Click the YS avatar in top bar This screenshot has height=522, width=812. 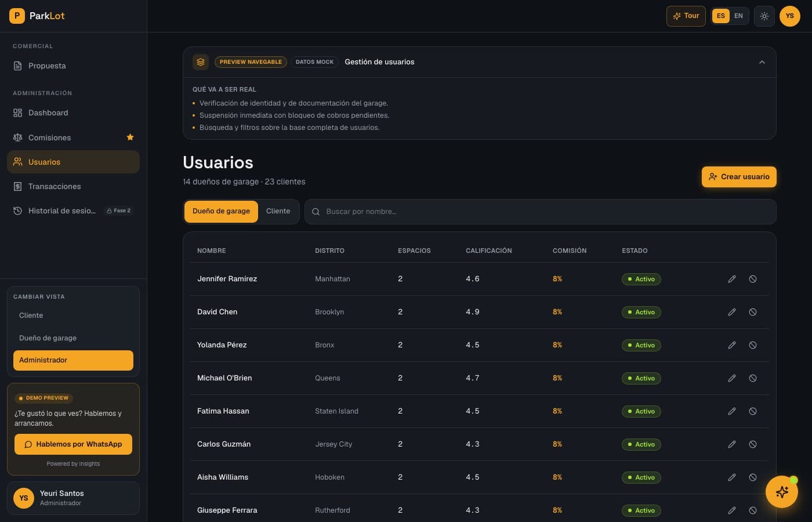pos(789,16)
